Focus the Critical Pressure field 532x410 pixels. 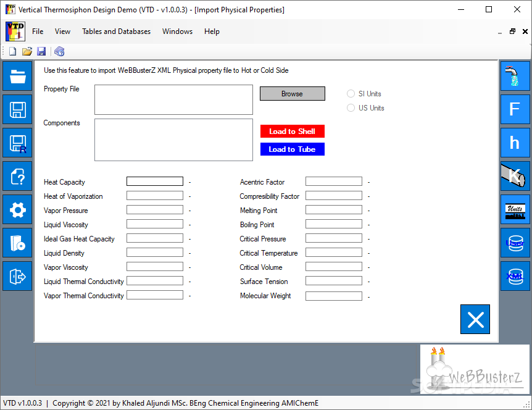(334, 238)
